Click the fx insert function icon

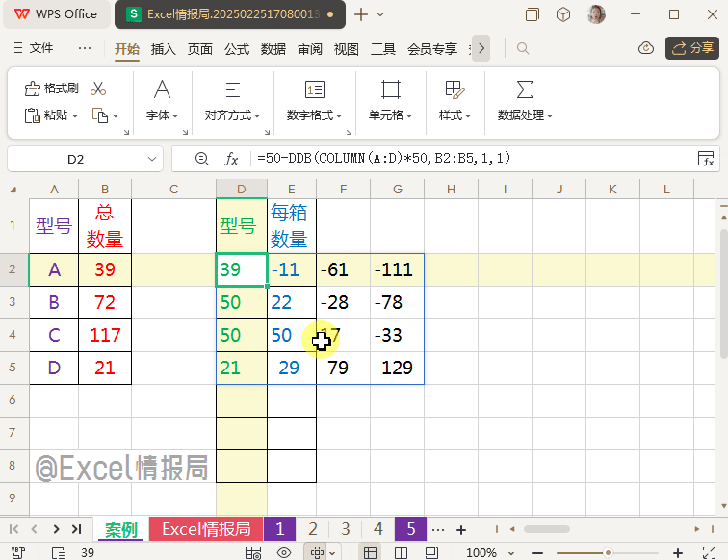point(231,159)
